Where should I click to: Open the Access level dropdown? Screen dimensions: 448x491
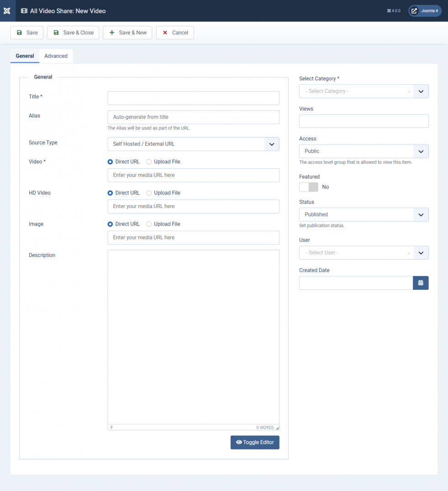364,151
